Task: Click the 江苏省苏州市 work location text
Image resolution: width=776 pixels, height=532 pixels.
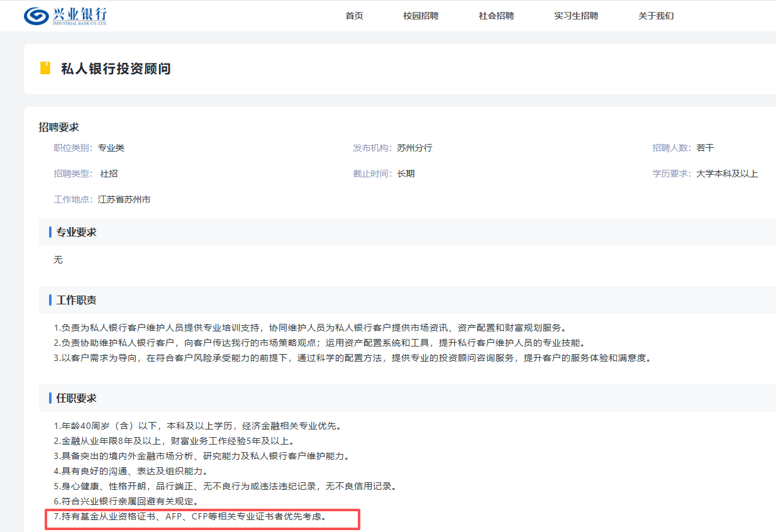Action: (x=124, y=199)
